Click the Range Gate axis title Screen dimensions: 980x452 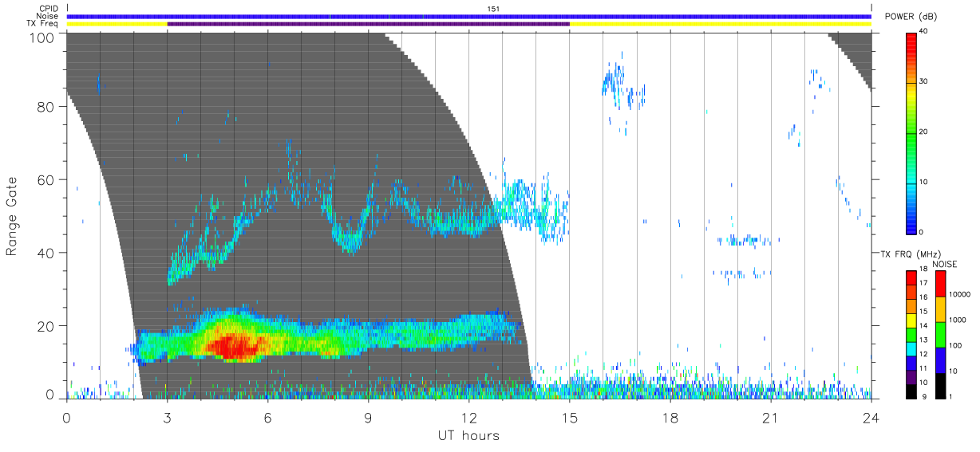tap(13, 216)
